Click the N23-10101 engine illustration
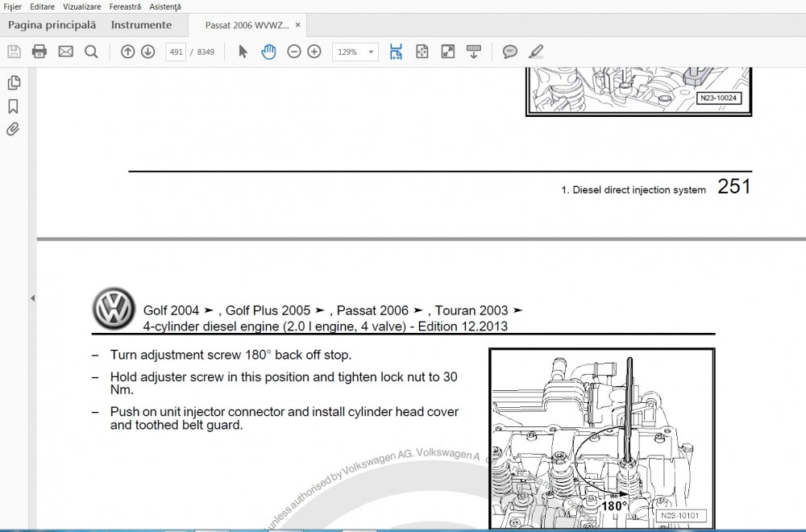Viewport: 806px width, 532px height. [x=602, y=438]
